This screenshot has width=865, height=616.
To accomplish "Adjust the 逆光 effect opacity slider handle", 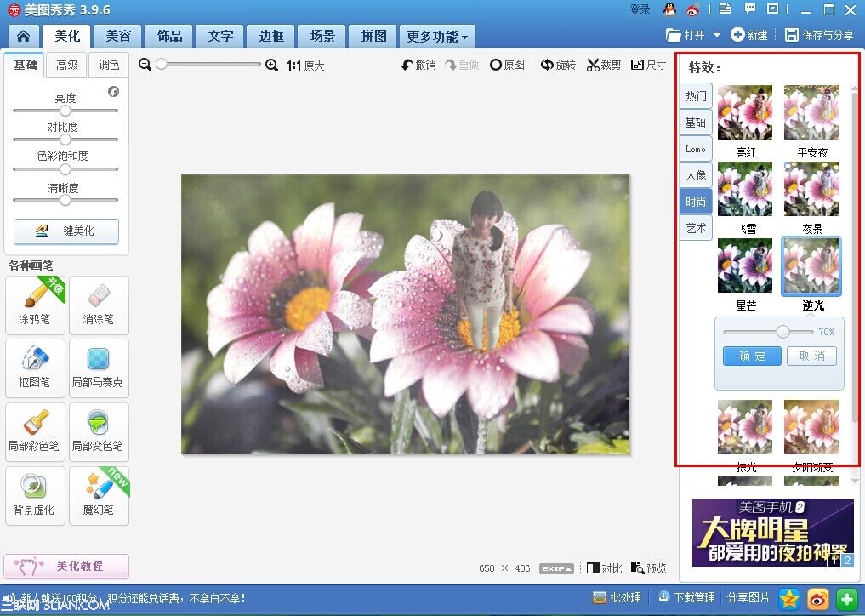I will point(782,332).
